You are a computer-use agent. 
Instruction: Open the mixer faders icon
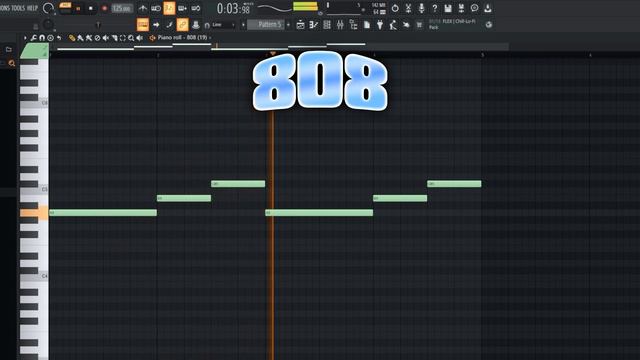[x=340, y=25]
